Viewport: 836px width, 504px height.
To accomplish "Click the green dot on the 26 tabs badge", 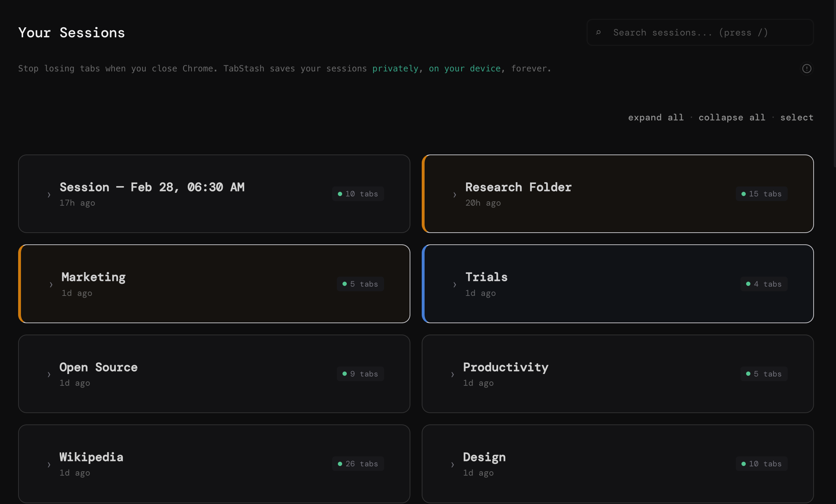I will (340, 464).
